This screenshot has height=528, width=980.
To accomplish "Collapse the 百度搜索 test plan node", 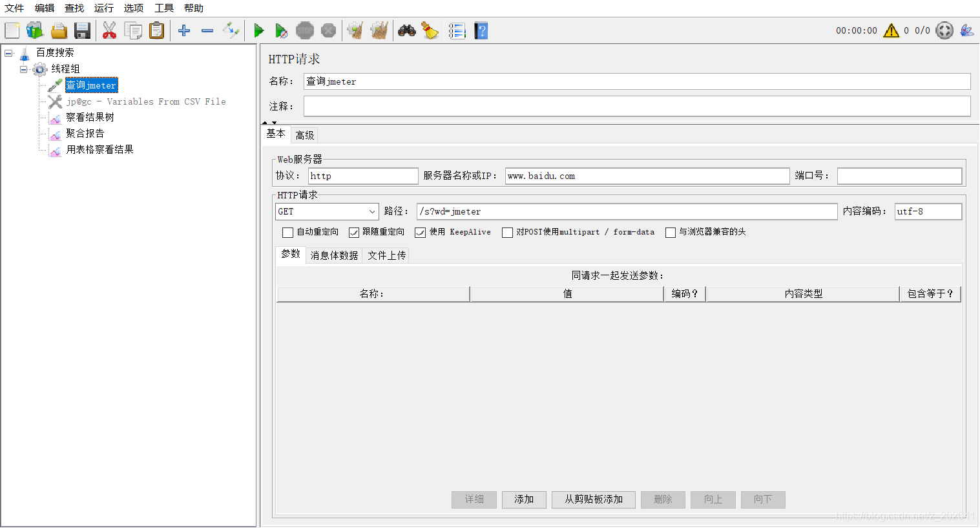I will tap(8, 53).
